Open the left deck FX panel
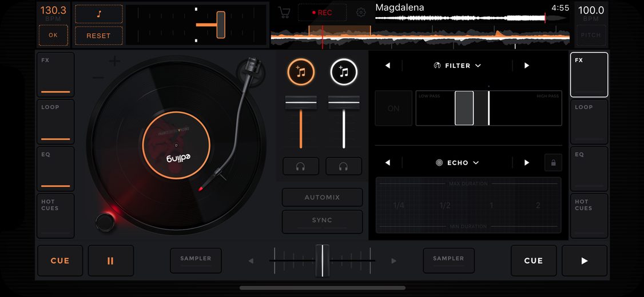 (x=55, y=75)
